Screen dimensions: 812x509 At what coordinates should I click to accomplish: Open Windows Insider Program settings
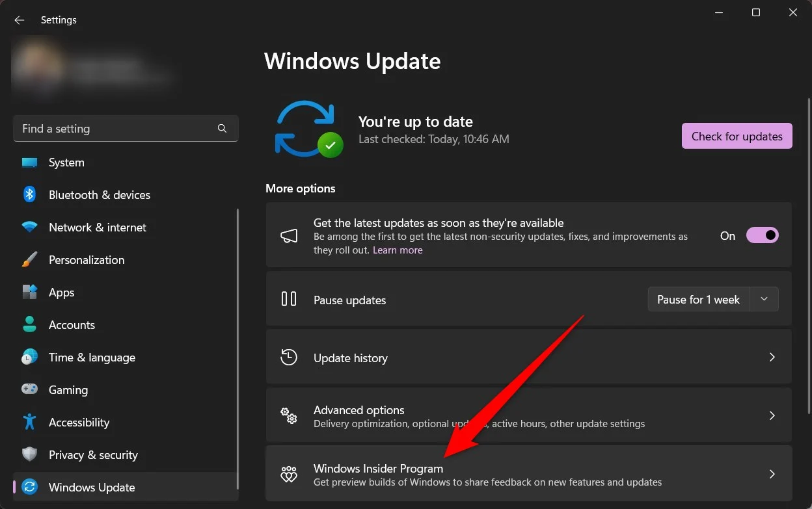coord(528,475)
